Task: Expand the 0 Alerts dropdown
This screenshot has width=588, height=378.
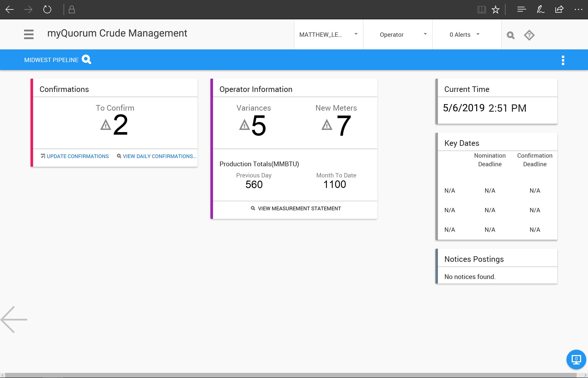Action: click(x=467, y=35)
